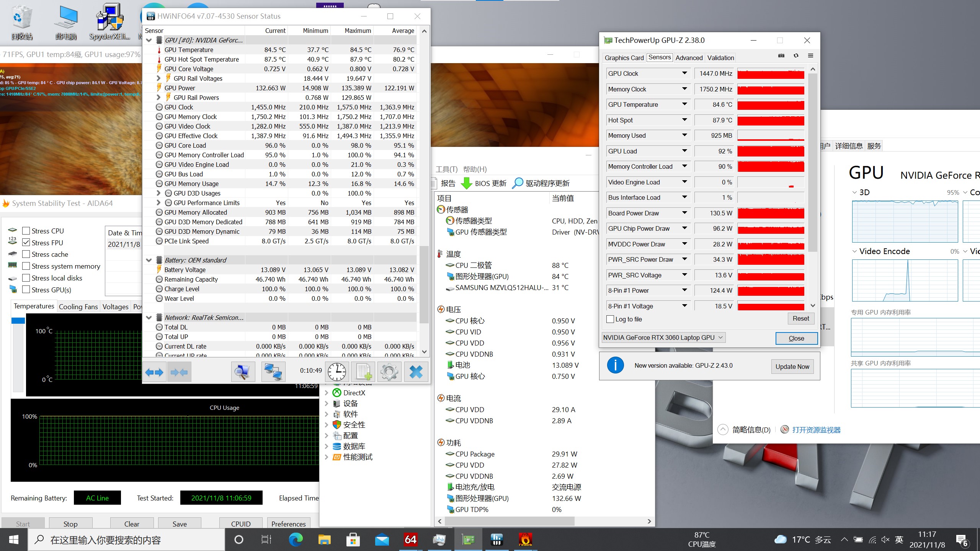Click AIDA64 horizontal scrollbar thumb

tap(509, 521)
